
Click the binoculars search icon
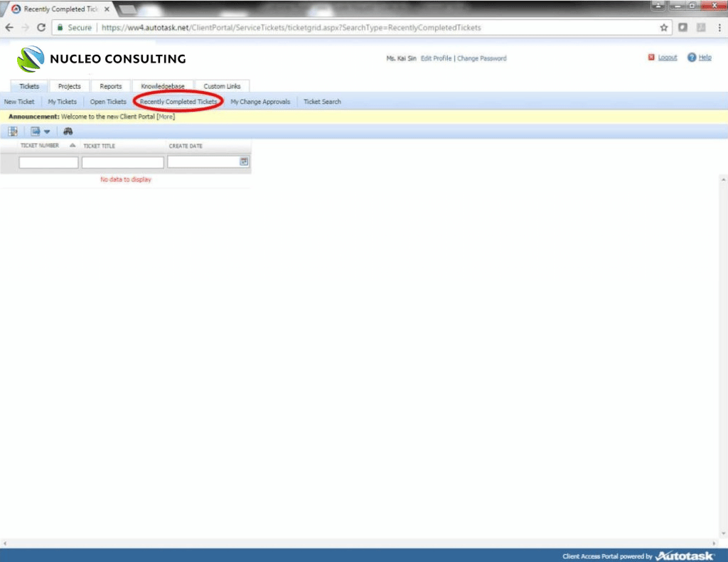(x=68, y=131)
